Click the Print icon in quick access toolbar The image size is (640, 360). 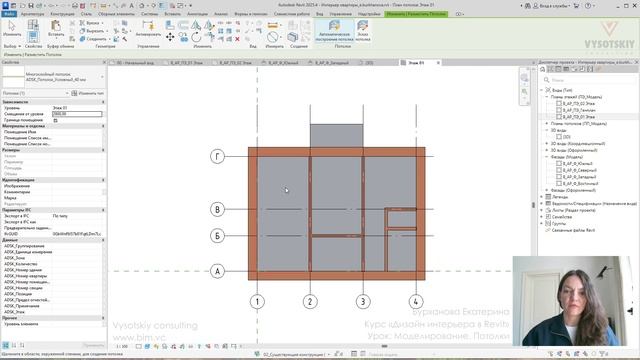click(75, 6)
